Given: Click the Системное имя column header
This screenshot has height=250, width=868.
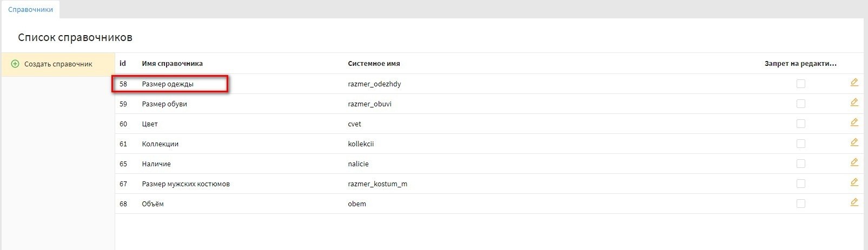Looking at the screenshot, I should coord(374,64).
